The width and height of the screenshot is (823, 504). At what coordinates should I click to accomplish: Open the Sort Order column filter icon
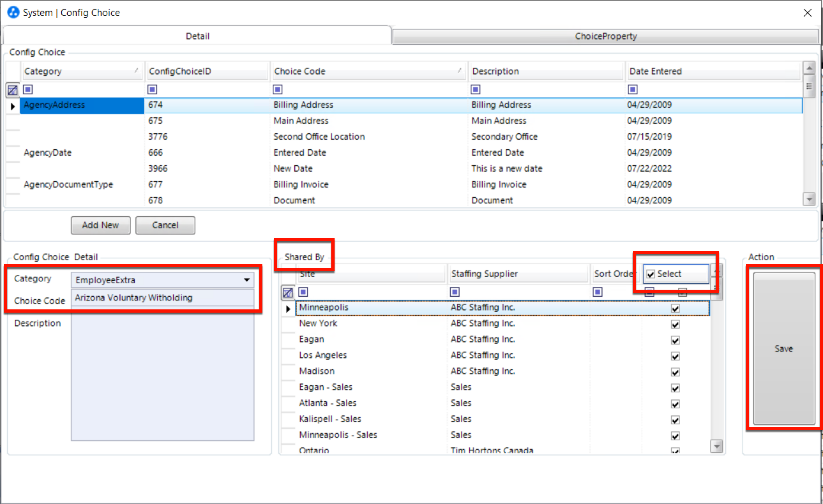[598, 292]
